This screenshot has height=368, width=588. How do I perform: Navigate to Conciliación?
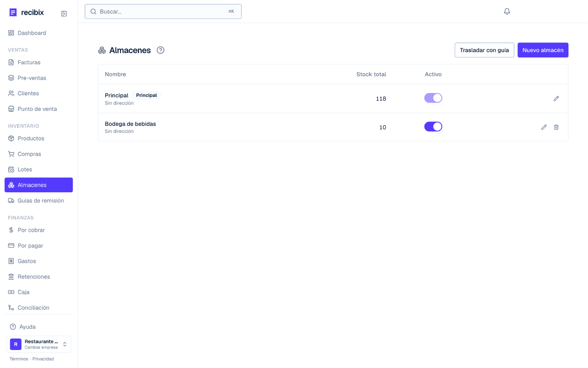tap(39, 307)
